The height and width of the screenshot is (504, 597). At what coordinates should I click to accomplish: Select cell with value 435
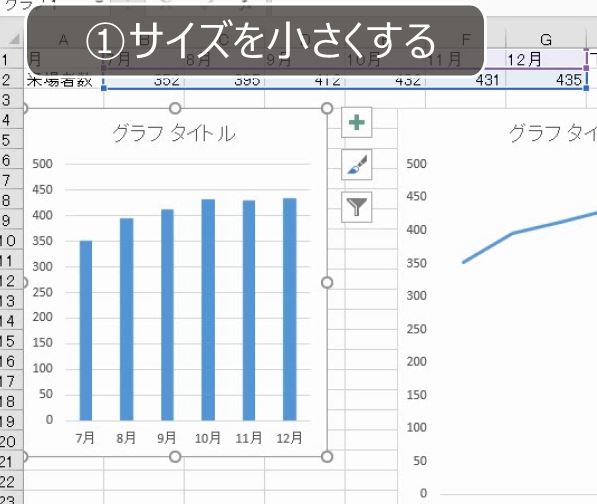[546, 80]
